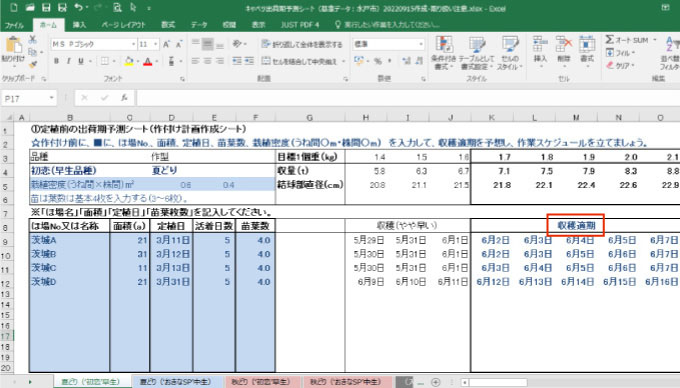Image resolution: width=680 pixels, height=388 pixels.
Task: Click the Tell Me search box (実行したい作業)
Action: point(388,25)
